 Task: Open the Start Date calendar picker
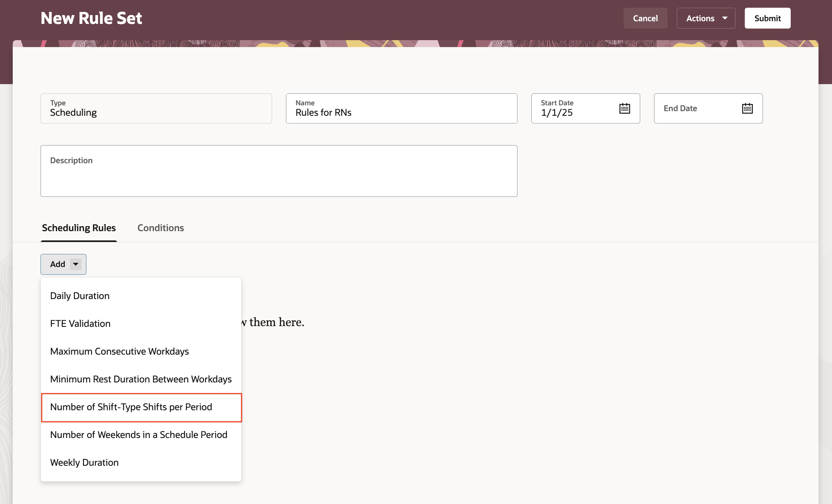[x=624, y=108]
